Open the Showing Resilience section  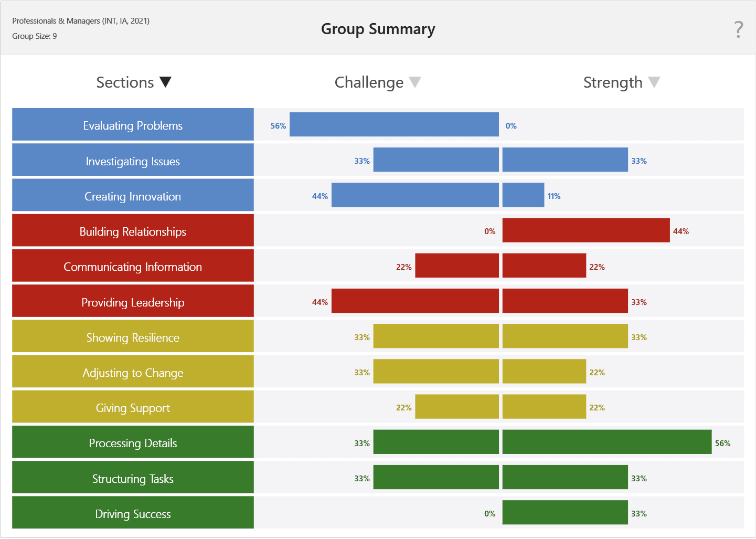[132, 337]
